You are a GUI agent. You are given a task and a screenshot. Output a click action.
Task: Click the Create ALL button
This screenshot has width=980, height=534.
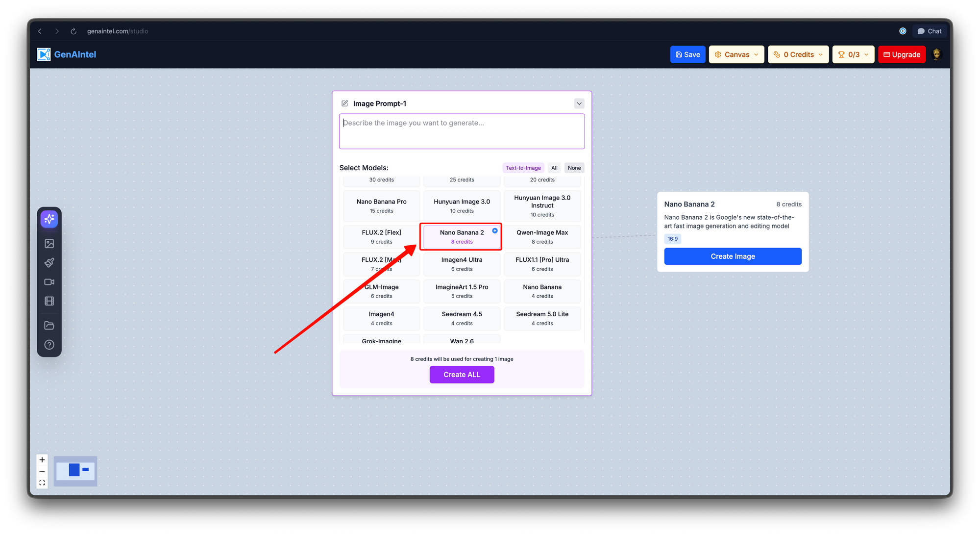pos(462,375)
